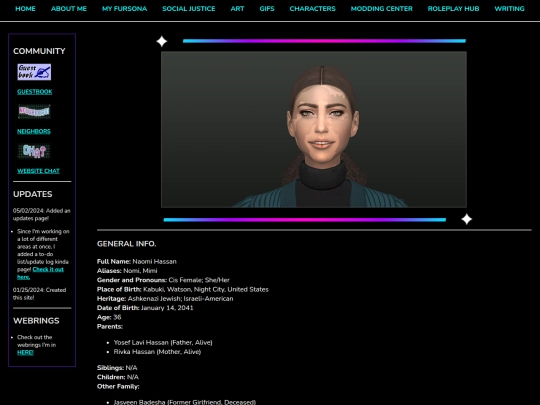
Task: Open the webrings 'HERE!' link
Action: pyautogui.click(x=25, y=352)
